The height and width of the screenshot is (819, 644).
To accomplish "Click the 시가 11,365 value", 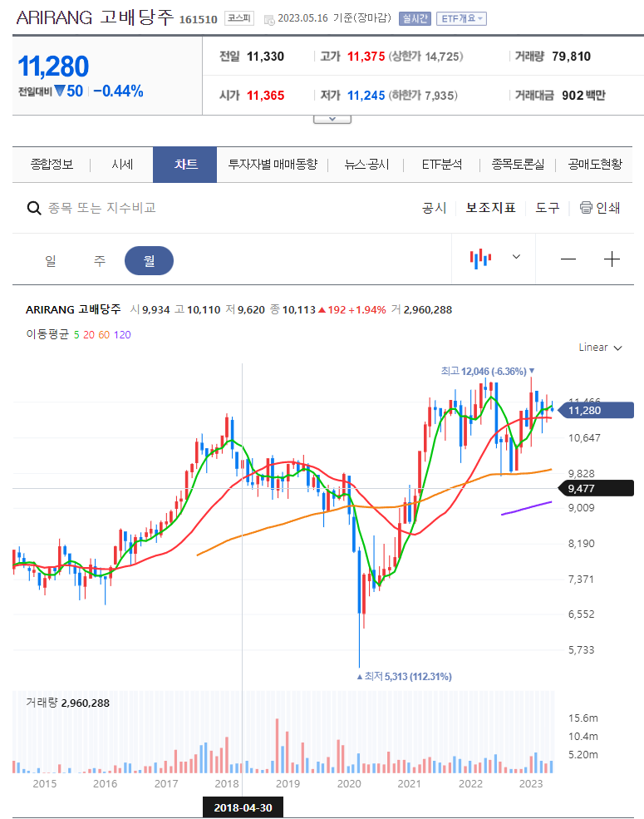I will 266,96.
